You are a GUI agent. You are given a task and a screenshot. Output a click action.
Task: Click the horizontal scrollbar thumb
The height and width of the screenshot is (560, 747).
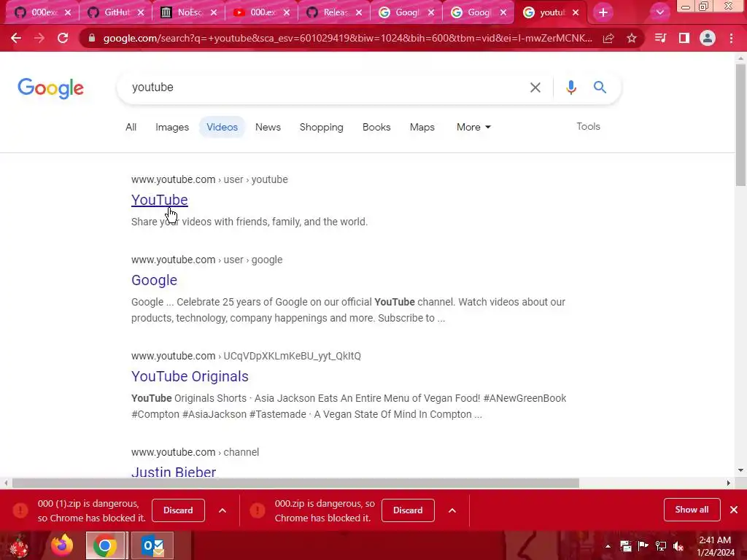click(295, 483)
